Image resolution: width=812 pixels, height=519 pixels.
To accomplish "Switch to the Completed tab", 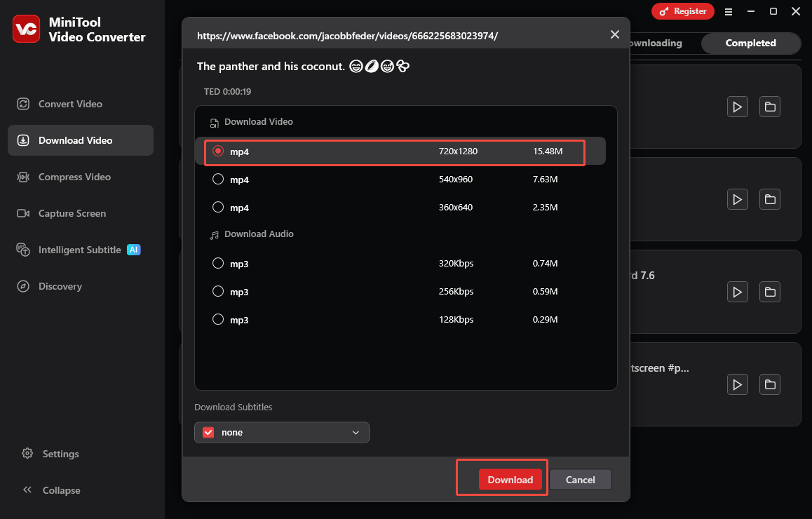I will coord(750,43).
